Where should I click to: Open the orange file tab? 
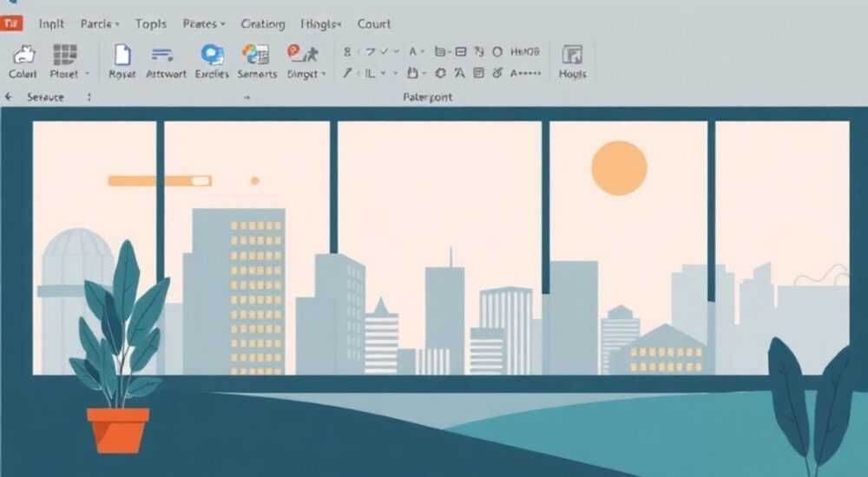pos(11,23)
